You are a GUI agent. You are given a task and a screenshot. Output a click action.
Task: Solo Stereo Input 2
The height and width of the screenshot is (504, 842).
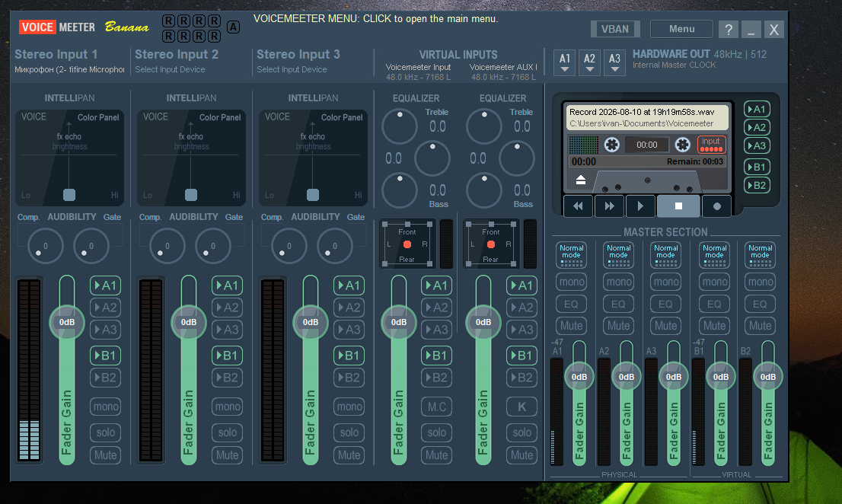(x=227, y=432)
